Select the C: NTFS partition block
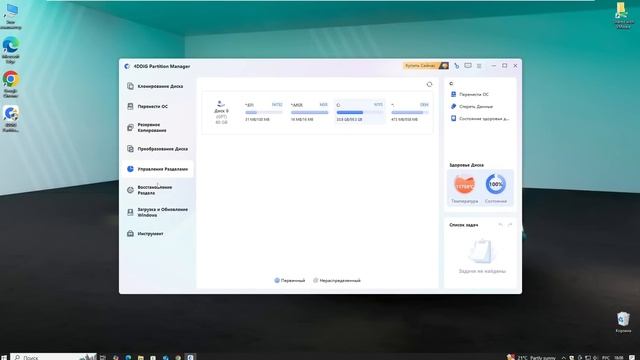 360,112
